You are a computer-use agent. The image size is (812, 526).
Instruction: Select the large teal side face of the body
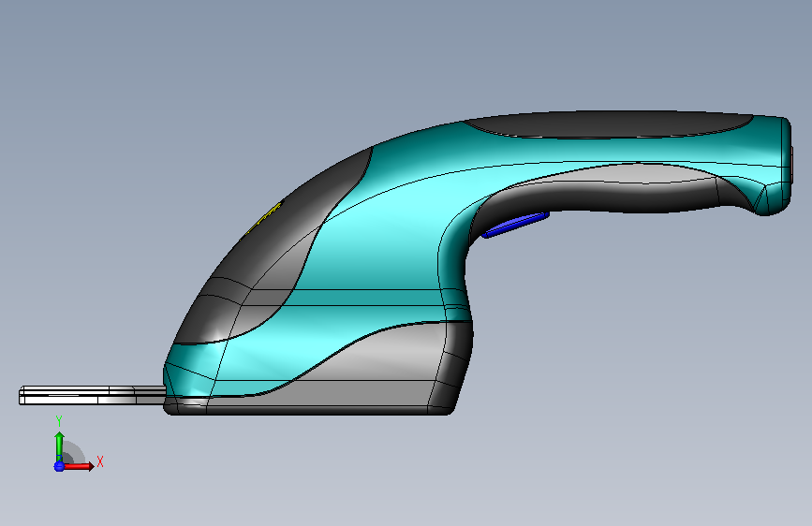383,233
